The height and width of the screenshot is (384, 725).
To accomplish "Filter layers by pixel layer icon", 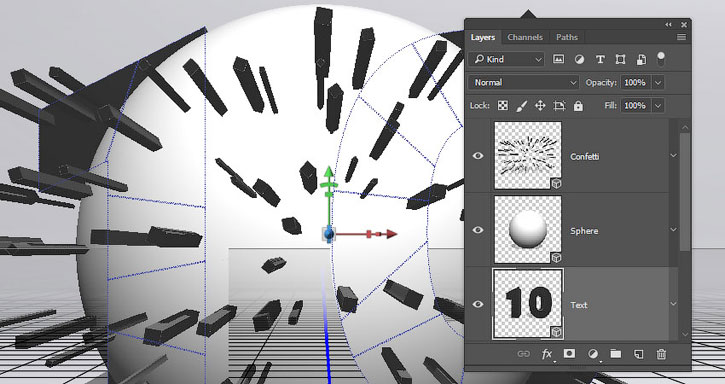I will (559, 59).
